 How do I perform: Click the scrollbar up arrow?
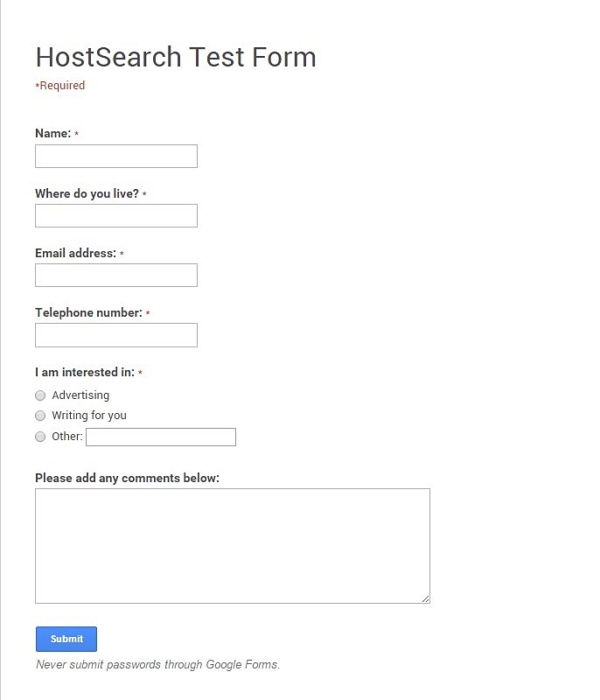pos(592,7)
